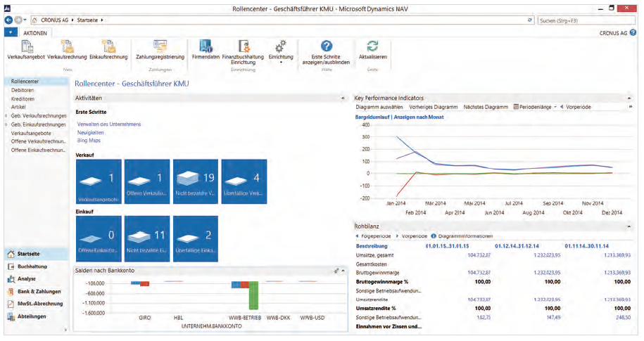This screenshot has width=644, height=341.
Task: Click Vorperiode in the KPI toolbar
Action: point(576,107)
